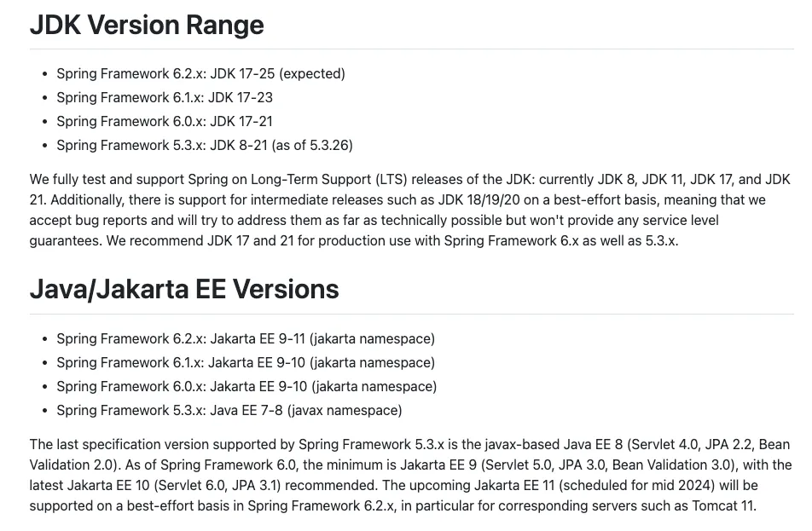
Task: Click the 6.0.x Jakarta EE 9-10 list entry
Action: (x=246, y=387)
